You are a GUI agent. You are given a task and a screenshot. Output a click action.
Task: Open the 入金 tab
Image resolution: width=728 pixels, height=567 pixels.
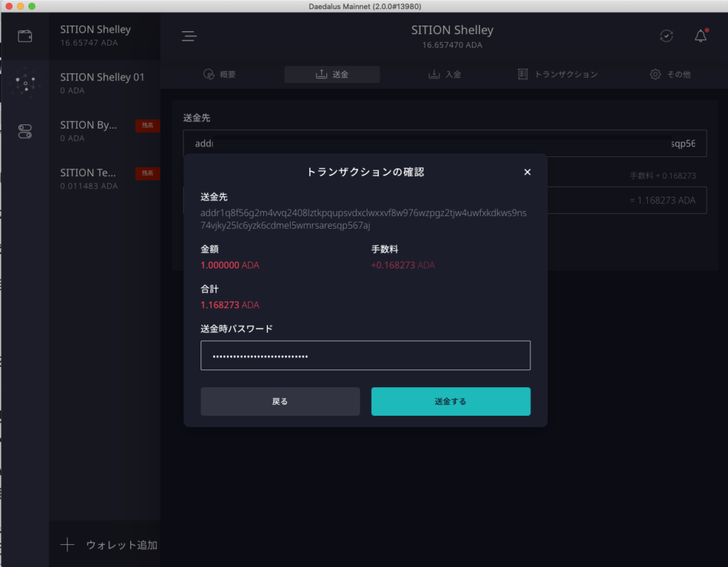coord(444,75)
